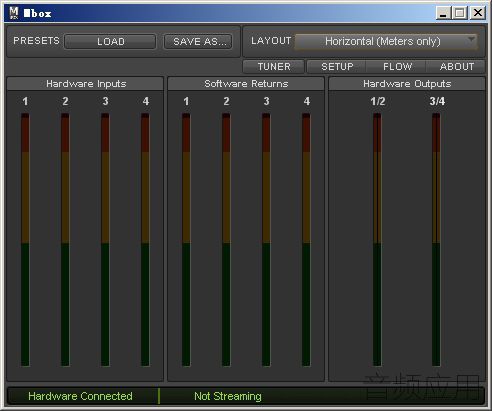Load a preset with the LOAD button
492x411 pixels.
(x=110, y=42)
